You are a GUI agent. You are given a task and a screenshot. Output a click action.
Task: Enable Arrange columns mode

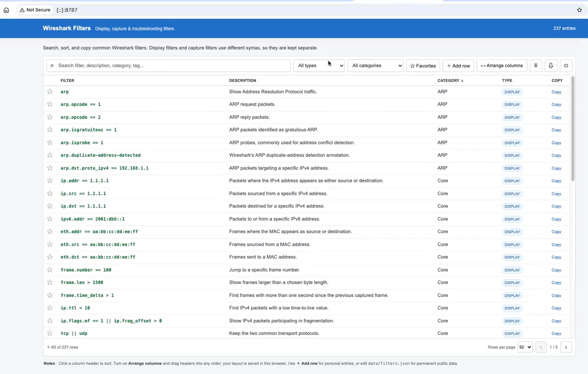(502, 66)
